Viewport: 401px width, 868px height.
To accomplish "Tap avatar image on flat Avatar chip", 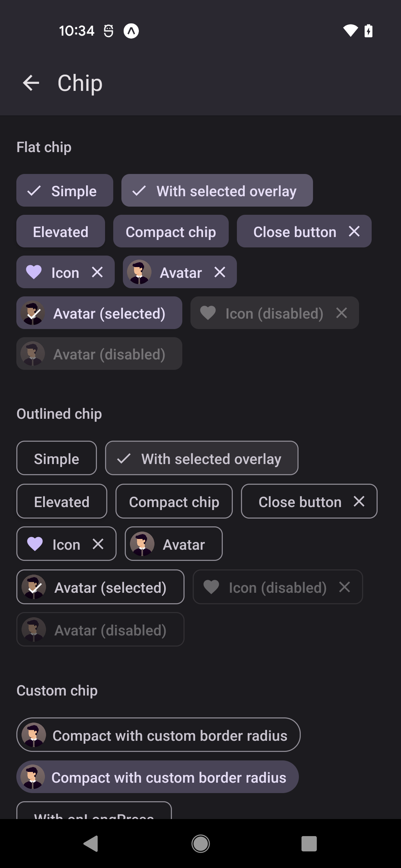I will coord(139,272).
